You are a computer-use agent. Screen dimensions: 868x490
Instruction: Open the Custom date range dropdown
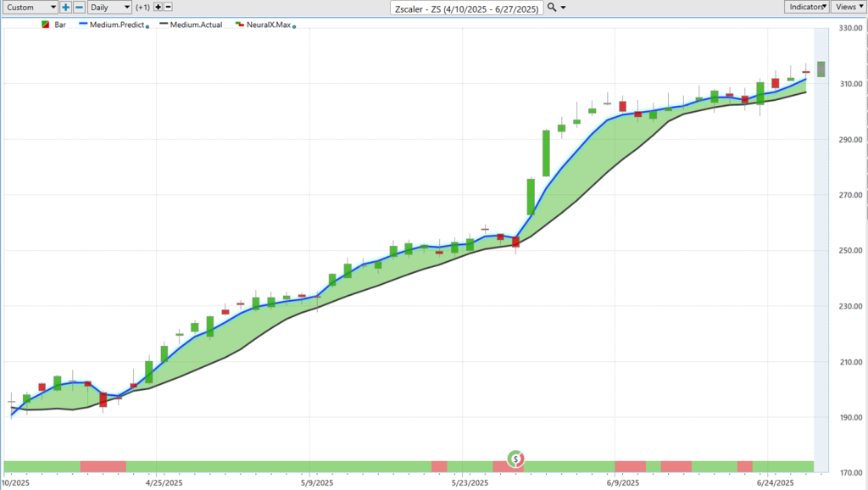point(30,7)
